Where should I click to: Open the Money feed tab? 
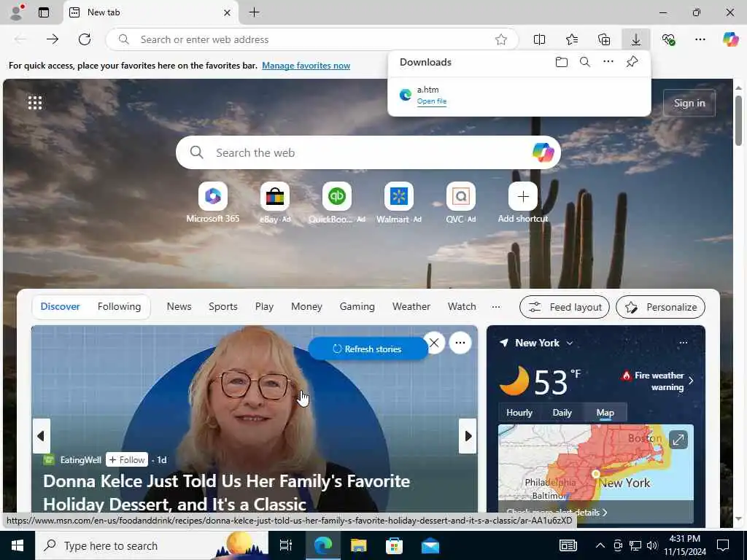(307, 307)
